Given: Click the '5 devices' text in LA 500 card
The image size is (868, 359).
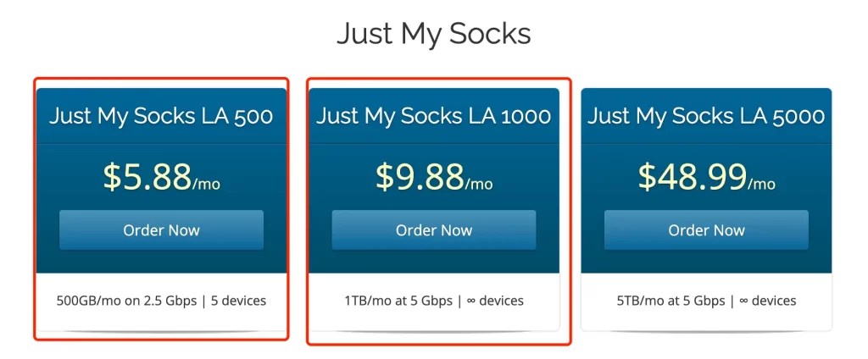Looking at the screenshot, I should point(238,301).
